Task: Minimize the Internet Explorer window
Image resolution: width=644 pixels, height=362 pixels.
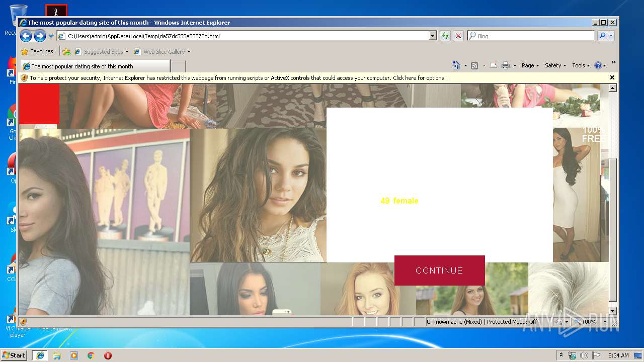Action: click(596, 22)
